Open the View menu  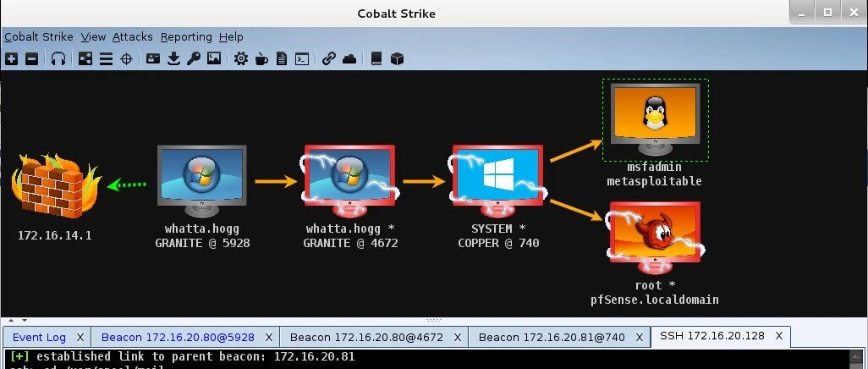(93, 37)
